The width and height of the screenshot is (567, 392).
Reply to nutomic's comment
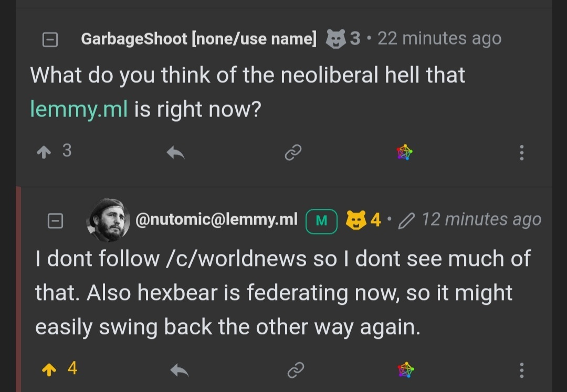tap(180, 370)
